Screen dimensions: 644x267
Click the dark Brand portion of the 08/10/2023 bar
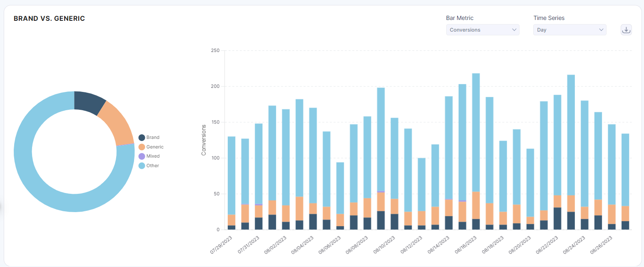[395, 222]
